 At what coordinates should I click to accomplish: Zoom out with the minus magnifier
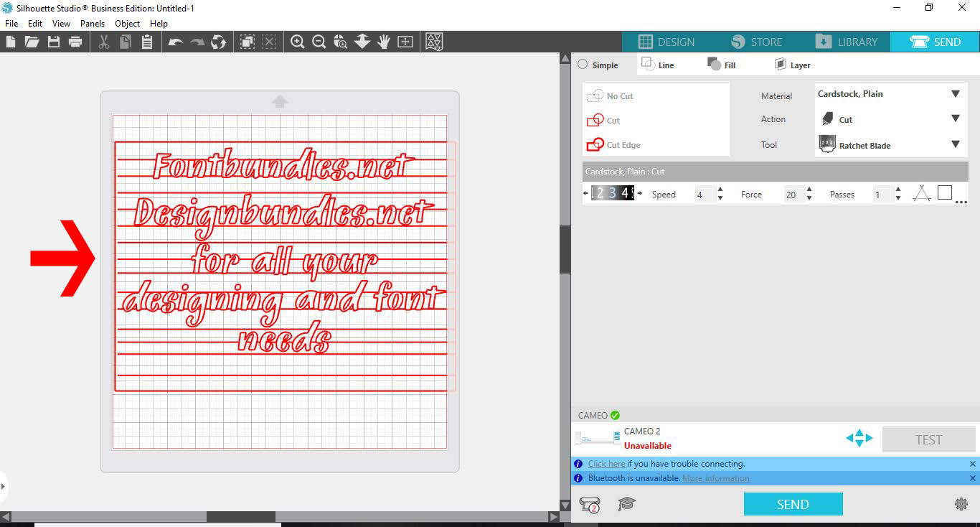click(x=319, y=42)
